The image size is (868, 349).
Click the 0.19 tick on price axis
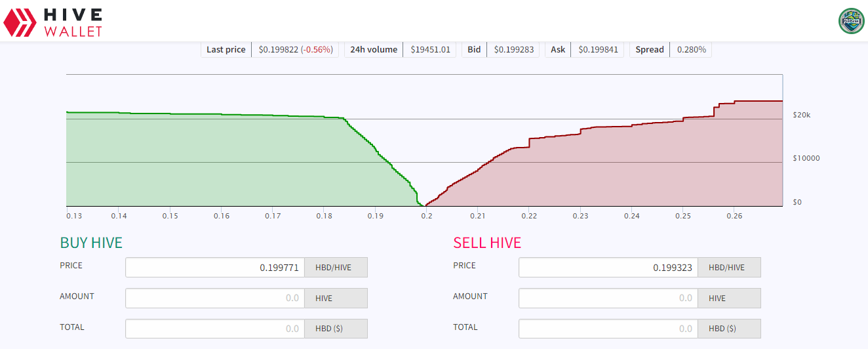pyautogui.click(x=376, y=216)
